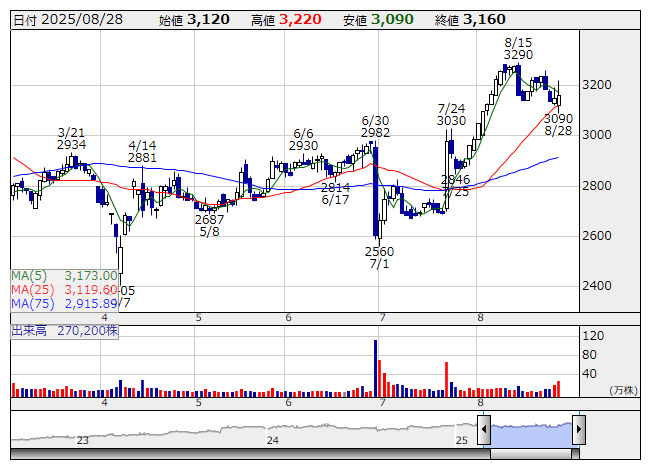Click the blue selected range in navigator
The height and width of the screenshot is (470, 653).
pos(531,434)
